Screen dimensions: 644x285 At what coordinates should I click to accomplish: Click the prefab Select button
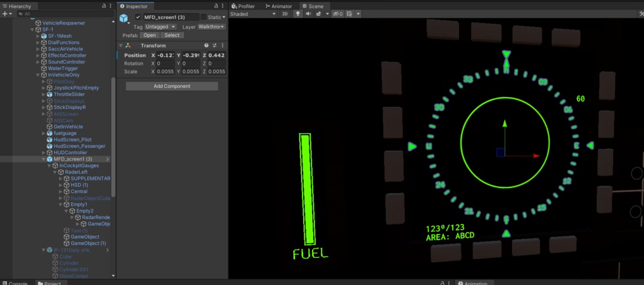(x=172, y=35)
